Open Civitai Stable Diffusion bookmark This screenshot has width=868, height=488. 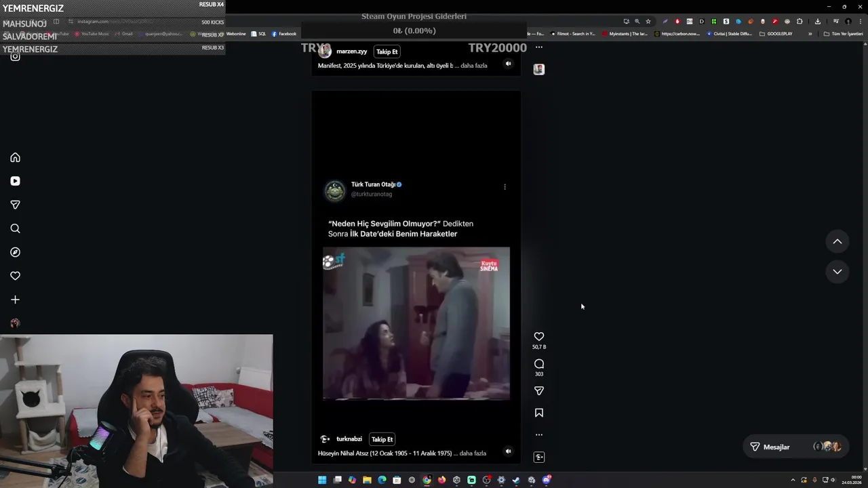click(x=729, y=34)
